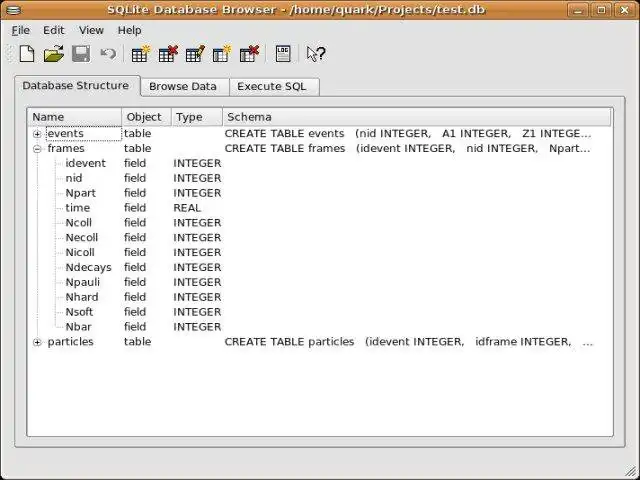Collapse the frames table node
Viewport: 640px width, 480px height.
coord(37,149)
